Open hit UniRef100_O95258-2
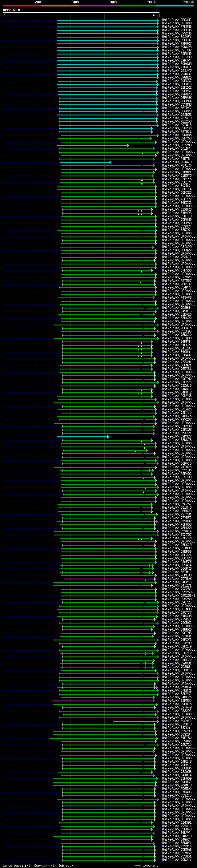The image size is (197, 868). pyautogui.click(x=179, y=592)
